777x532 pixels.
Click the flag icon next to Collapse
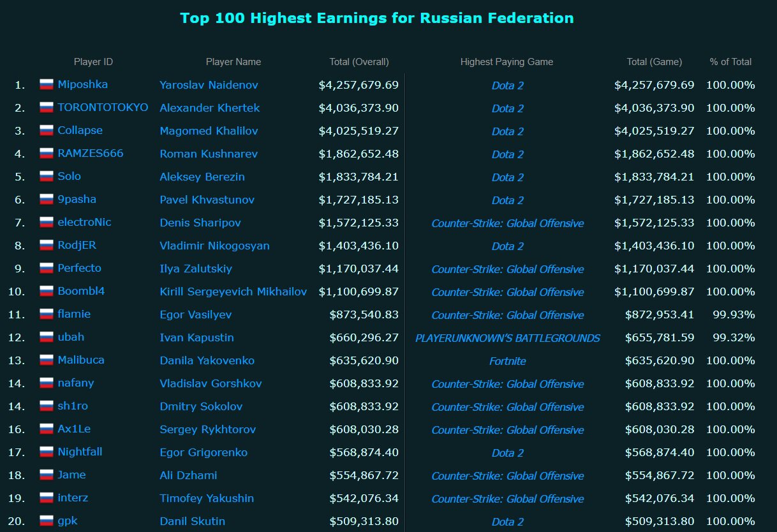click(46, 131)
